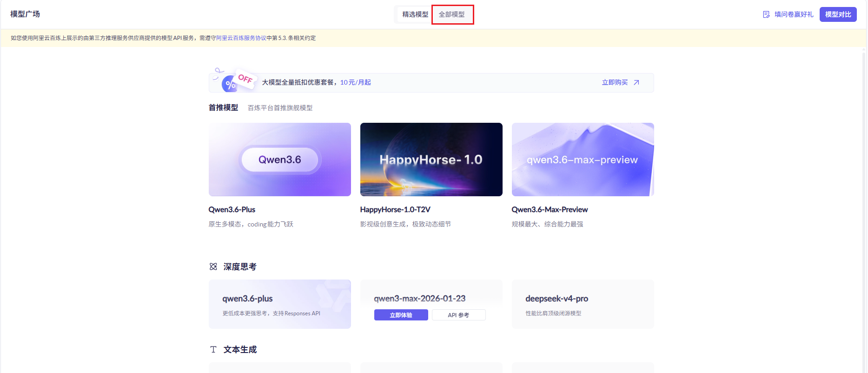The width and height of the screenshot is (868, 373).
Task: Click the 百炼平台首推旗舰模型 subtitle
Action: click(x=280, y=108)
